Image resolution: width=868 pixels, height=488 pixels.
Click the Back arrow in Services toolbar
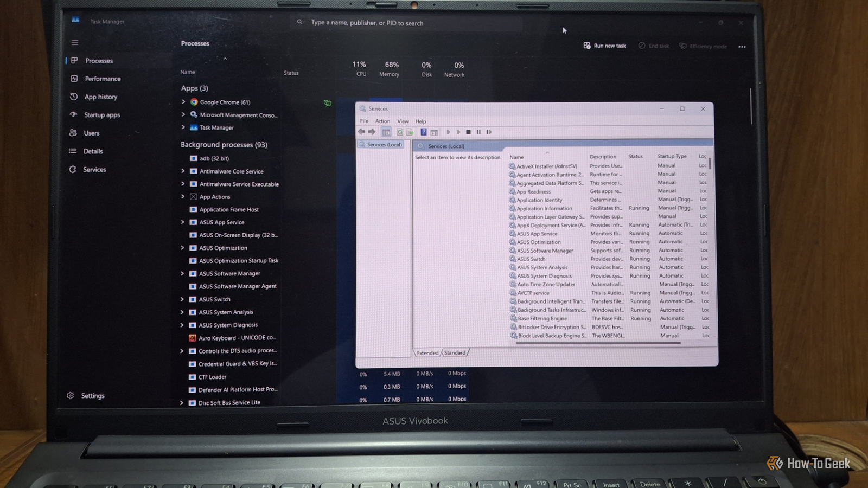[361, 132]
